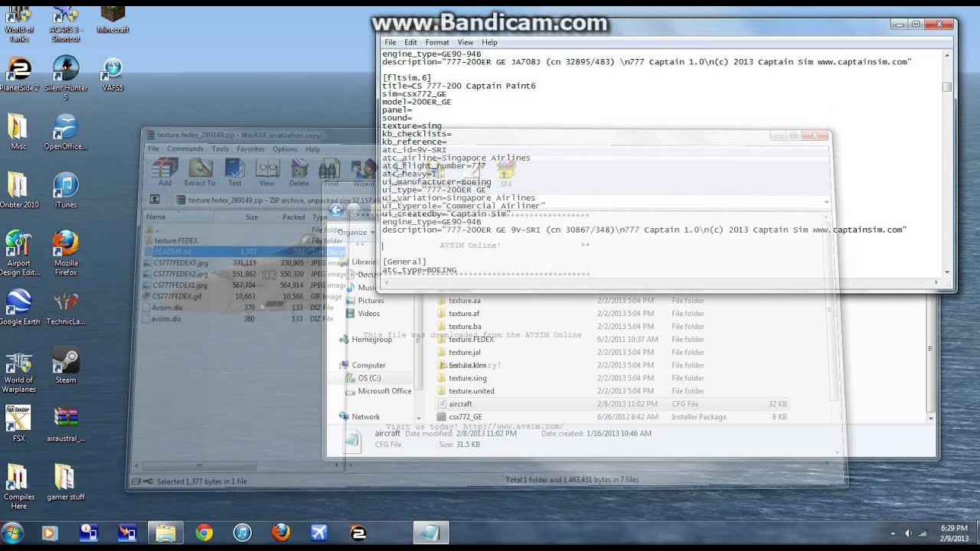The image size is (980, 551).
Task: Open Notepad's File menu
Action: [390, 43]
